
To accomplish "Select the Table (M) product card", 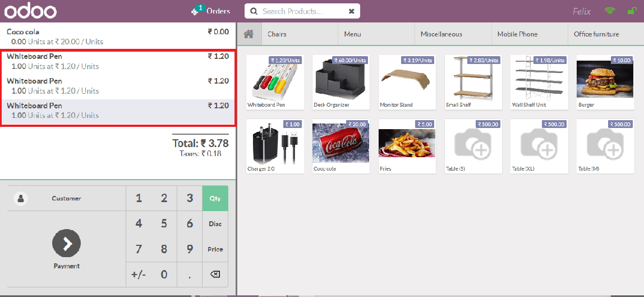I will pyautogui.click(x=605, y=146).
